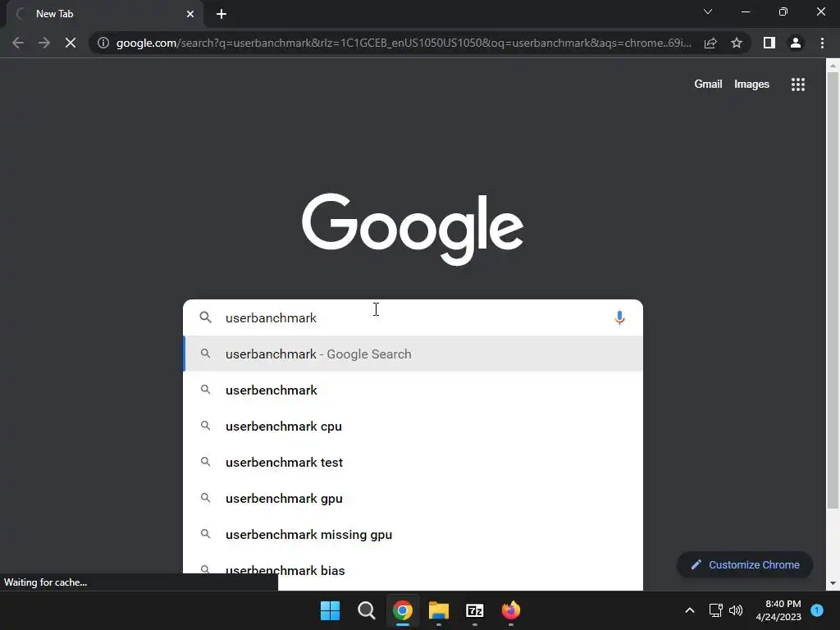The height and width of the screenshot is (630, 840).
Task: Stop loading the current page
Action: 71,43
